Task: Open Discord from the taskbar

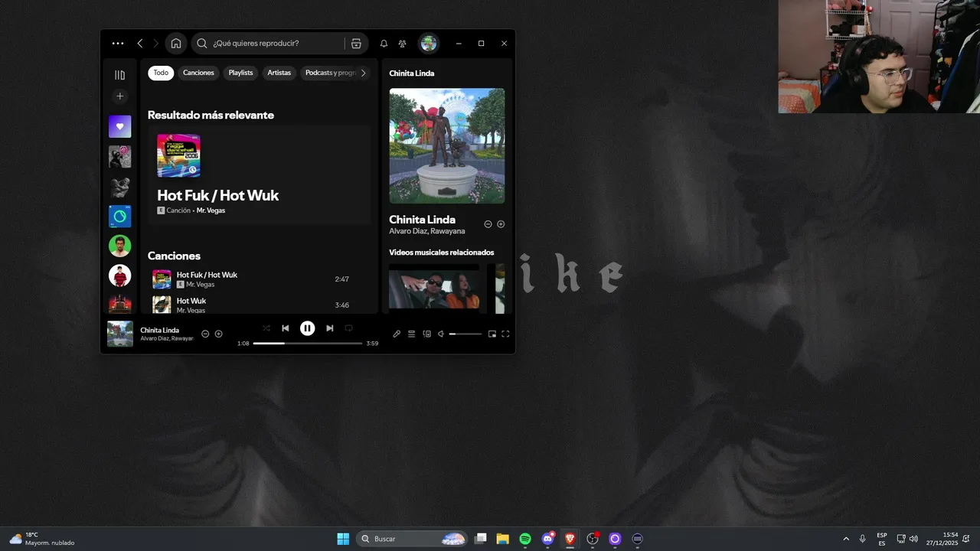Action: click(x=547, y=539)
